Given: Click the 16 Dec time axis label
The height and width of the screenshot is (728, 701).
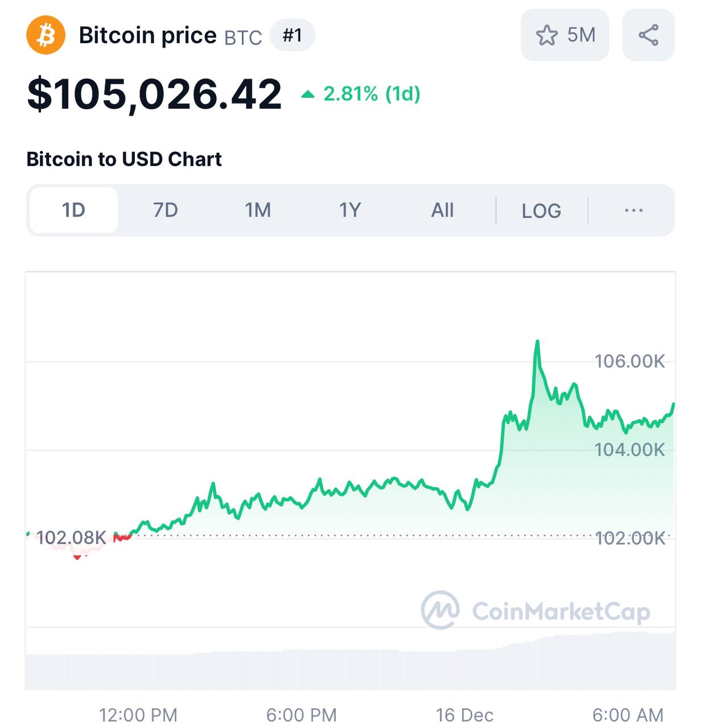Looking at the screenshot, I should click(x=464, y=714).
